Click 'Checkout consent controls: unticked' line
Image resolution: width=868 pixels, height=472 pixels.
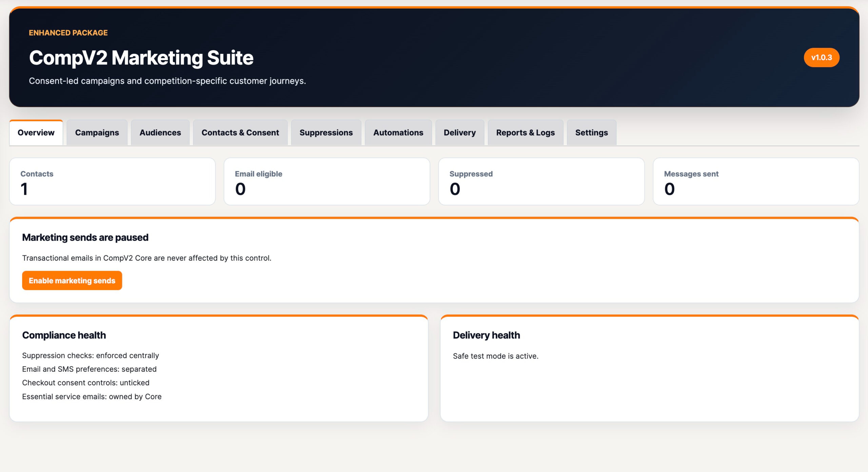click(86, 383)
